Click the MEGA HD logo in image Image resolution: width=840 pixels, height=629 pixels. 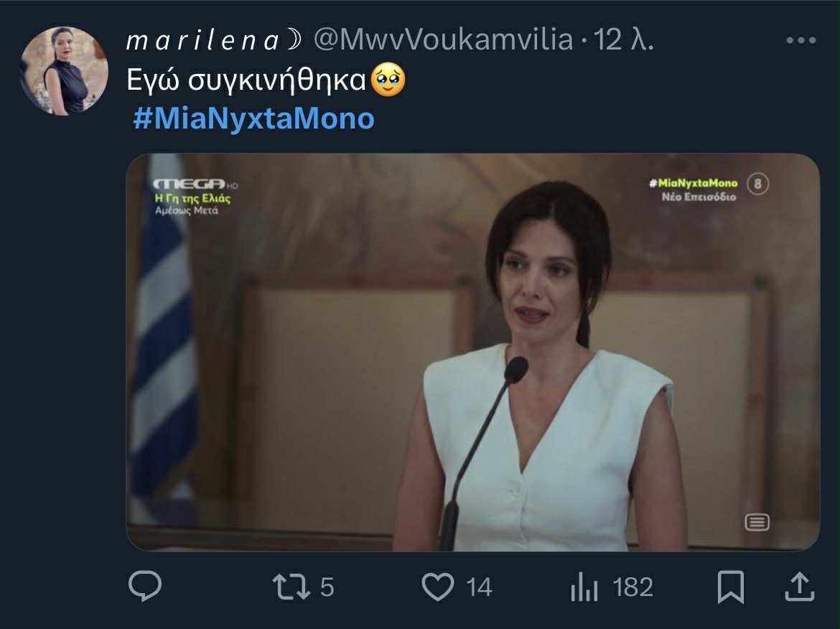pos(190,185)
